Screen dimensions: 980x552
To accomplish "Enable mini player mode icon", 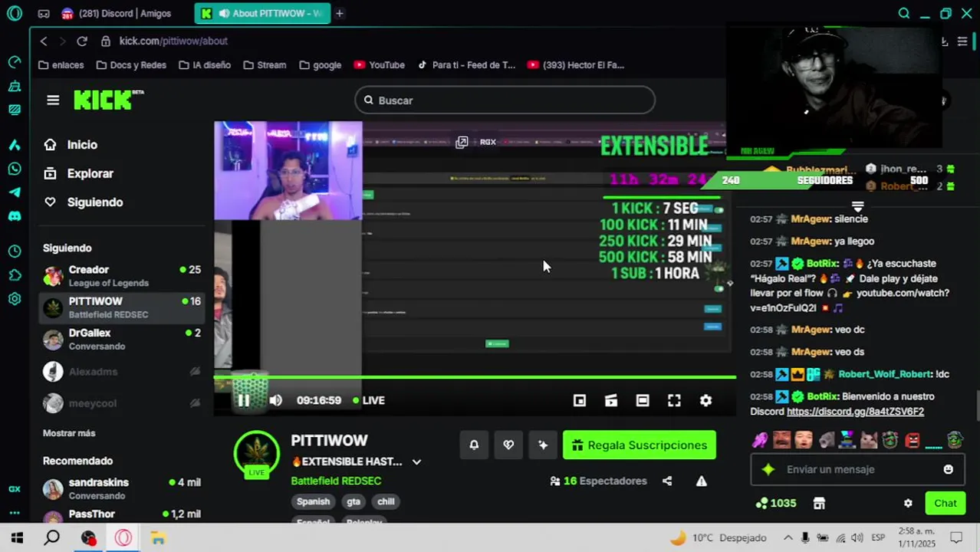I will (x=580, y=400).
